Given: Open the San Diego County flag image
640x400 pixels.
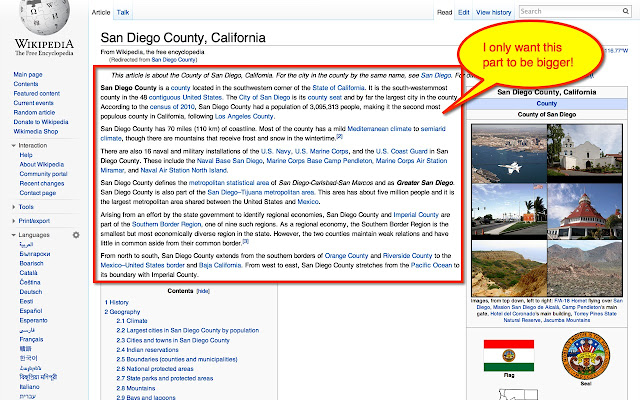Looking at the screenshot, I should point(509,356).
